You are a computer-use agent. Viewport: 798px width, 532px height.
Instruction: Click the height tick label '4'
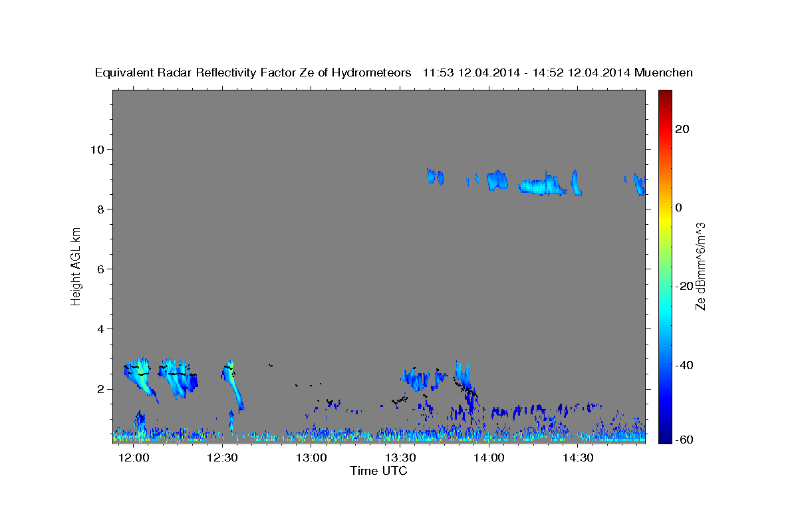[101, 329]
